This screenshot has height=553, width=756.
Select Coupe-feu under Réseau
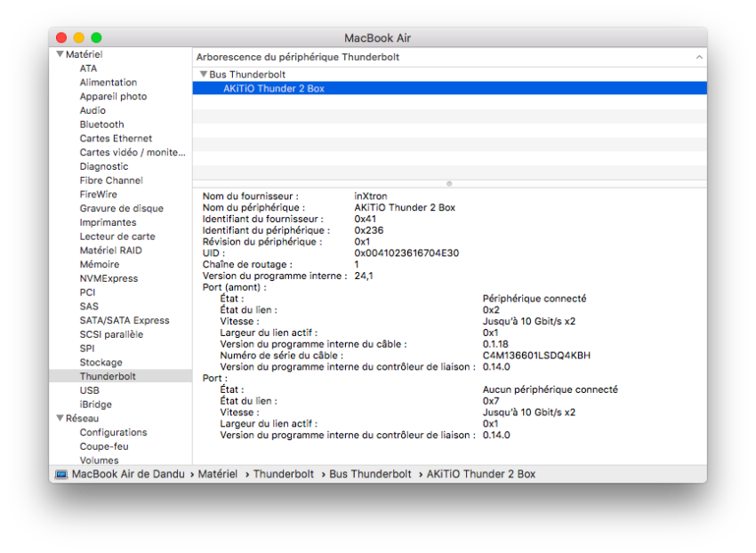[x=104, y=446]
